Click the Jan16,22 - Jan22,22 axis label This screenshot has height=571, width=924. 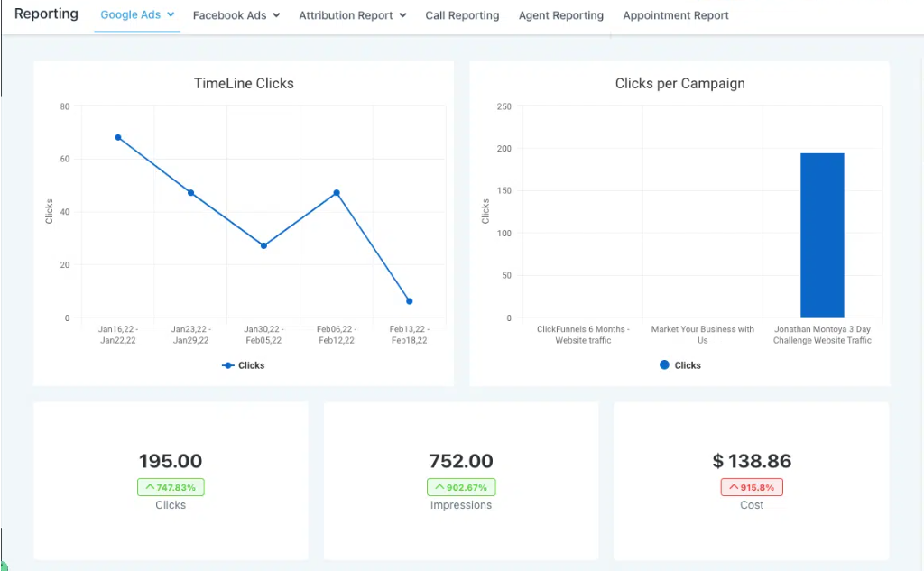(118, 335)
